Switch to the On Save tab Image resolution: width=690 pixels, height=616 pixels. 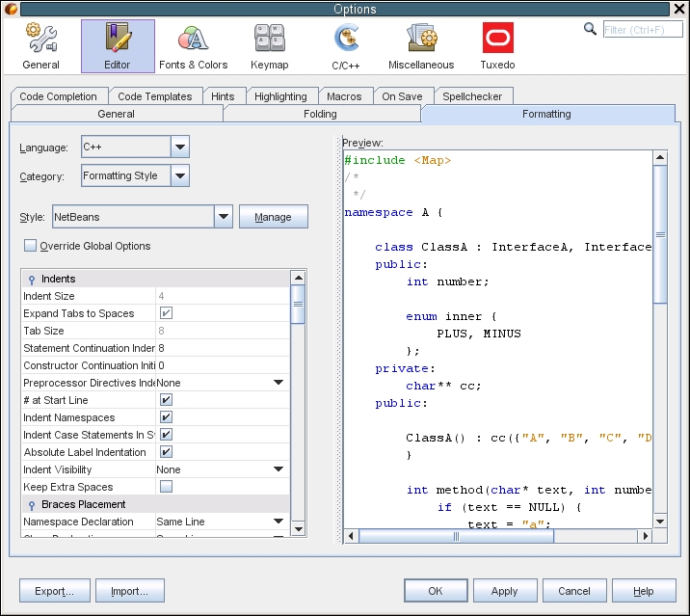(x=402, y=96)
